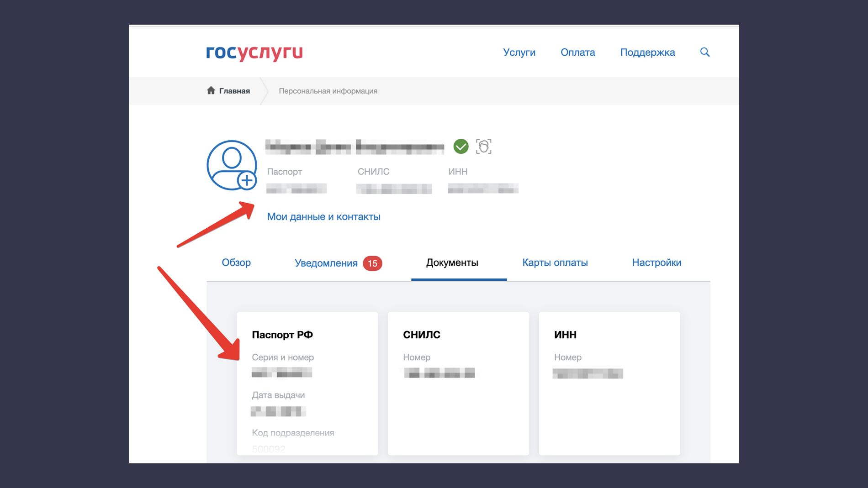868x488 pixels.
Task: Click the Дата выдачи label
Action: click(278, 395)
